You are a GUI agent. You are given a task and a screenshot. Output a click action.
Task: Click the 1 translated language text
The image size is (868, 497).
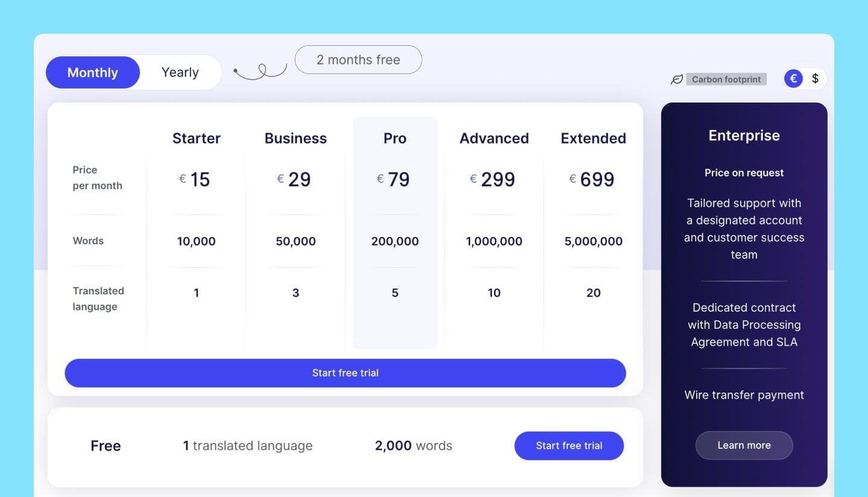(248, 446)
